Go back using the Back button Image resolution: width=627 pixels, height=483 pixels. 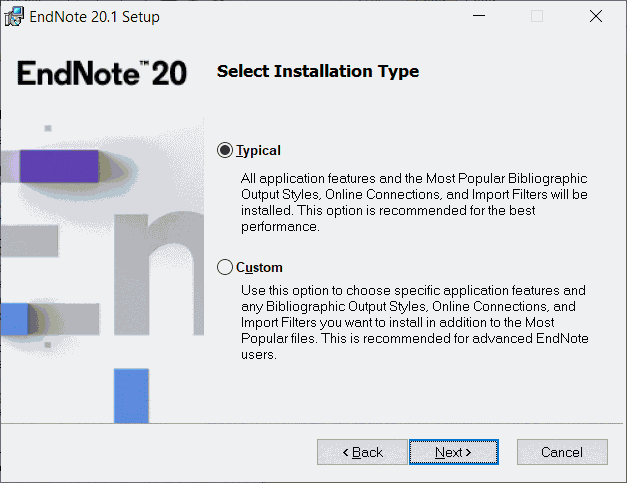point(362,452)
